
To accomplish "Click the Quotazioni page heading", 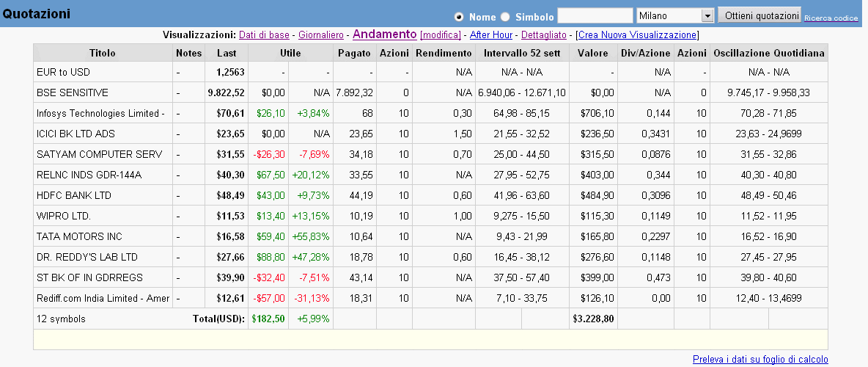I will coord(37,14).
